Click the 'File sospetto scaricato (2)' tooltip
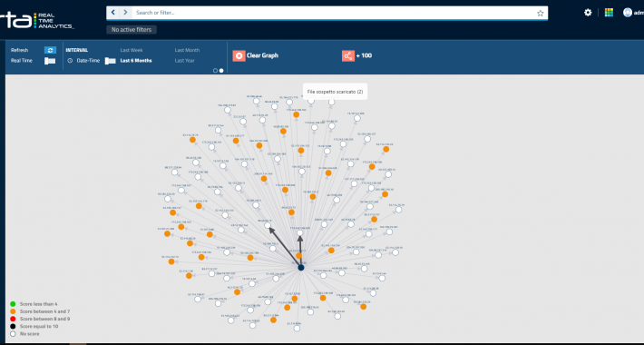Image resolution: width=644 pixels, height=345 pixels. [335, 92]
